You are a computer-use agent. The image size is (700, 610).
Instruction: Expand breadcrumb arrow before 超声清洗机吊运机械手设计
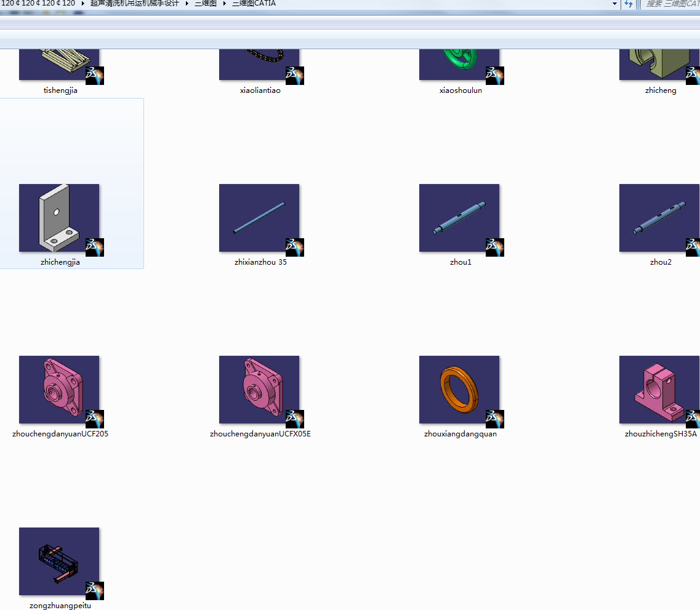point(82,3)
